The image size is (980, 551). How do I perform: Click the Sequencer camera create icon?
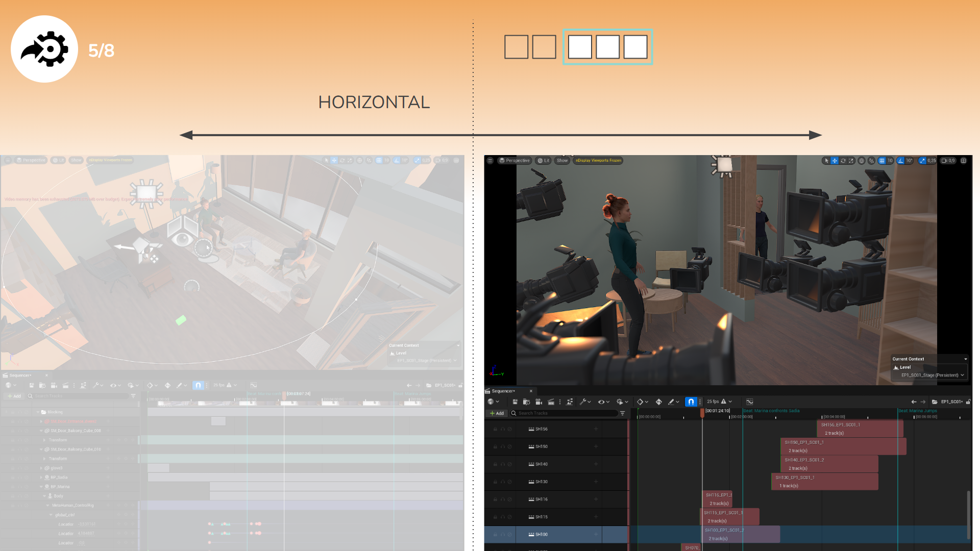(x=538, y=402)
